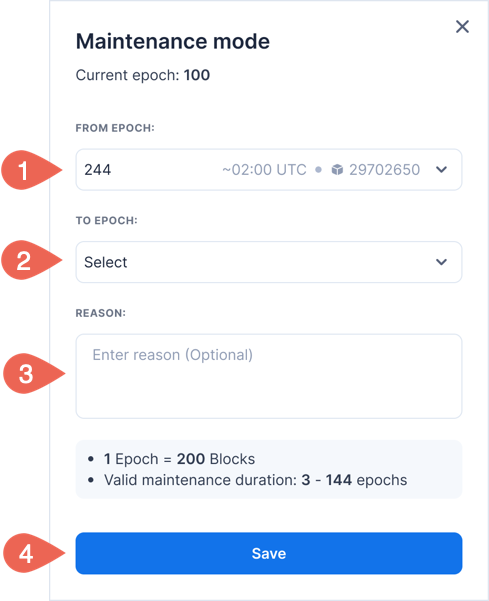The height and width of the screenshot is (601, 489).
Task: Click the Save button
Action: click(x=269, y=553)
